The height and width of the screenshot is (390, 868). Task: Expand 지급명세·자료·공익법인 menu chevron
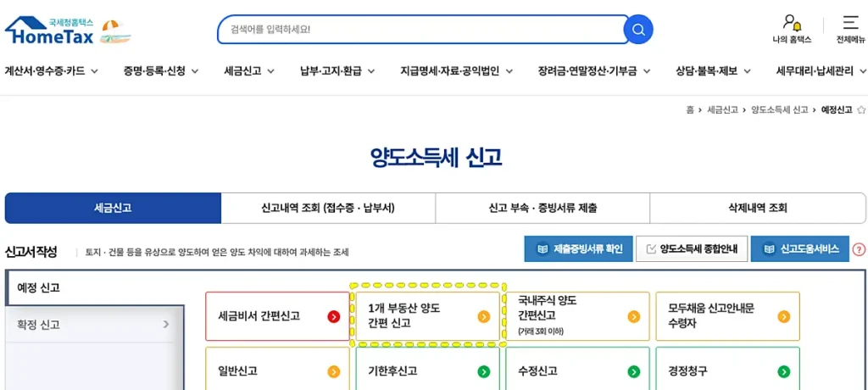click(509, 71)
